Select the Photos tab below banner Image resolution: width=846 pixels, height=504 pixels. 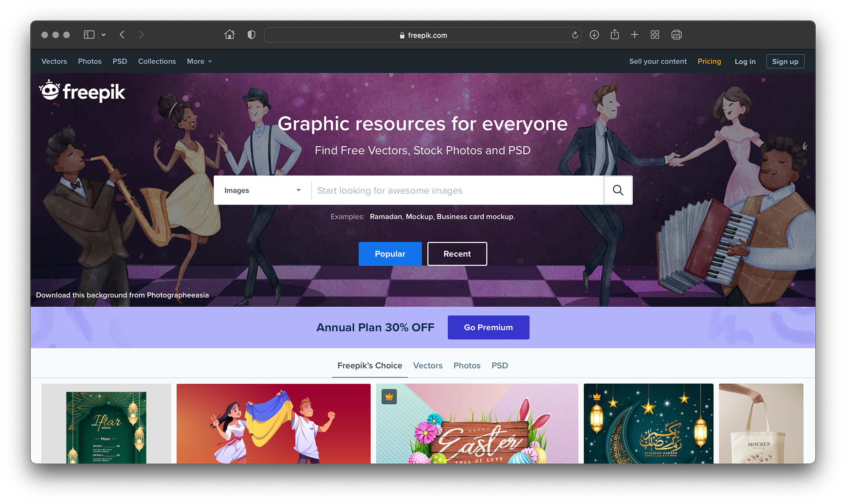tap(467, 366)
